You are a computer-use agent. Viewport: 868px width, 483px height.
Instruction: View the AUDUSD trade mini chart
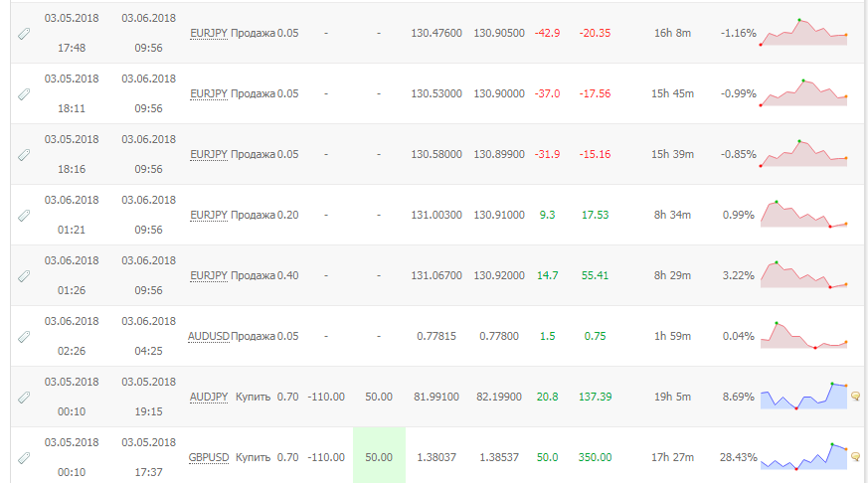(x=803, y=335)
